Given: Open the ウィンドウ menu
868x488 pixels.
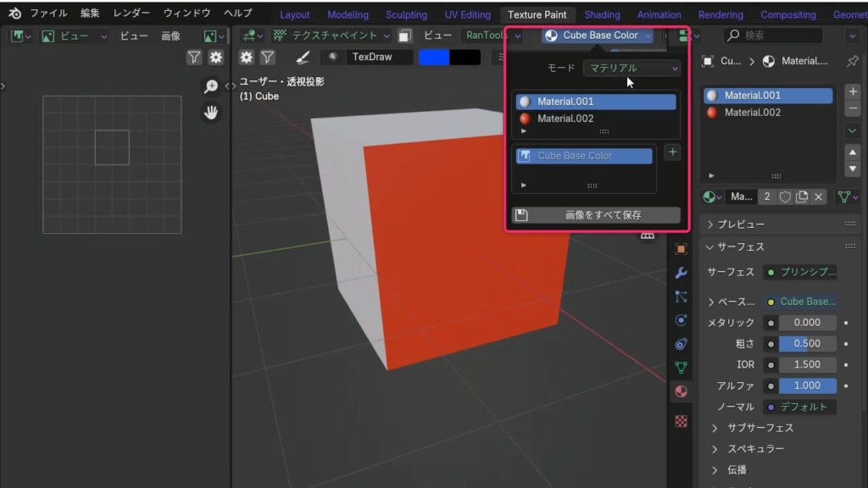Looking at the screenshot, I should [x=186, y=14].
